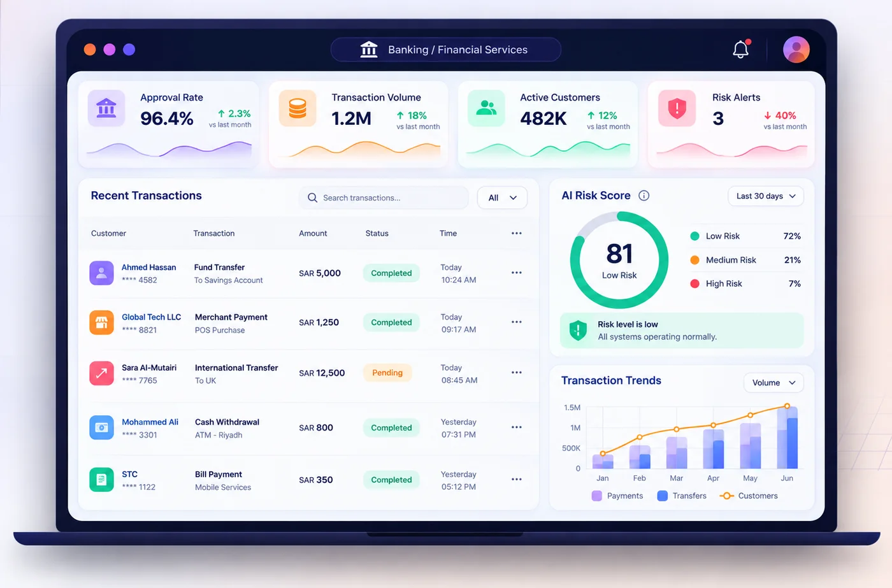Viewport: 892px width, 588px height.
Task: Open the user profile avatar
Action: point(796,49)
